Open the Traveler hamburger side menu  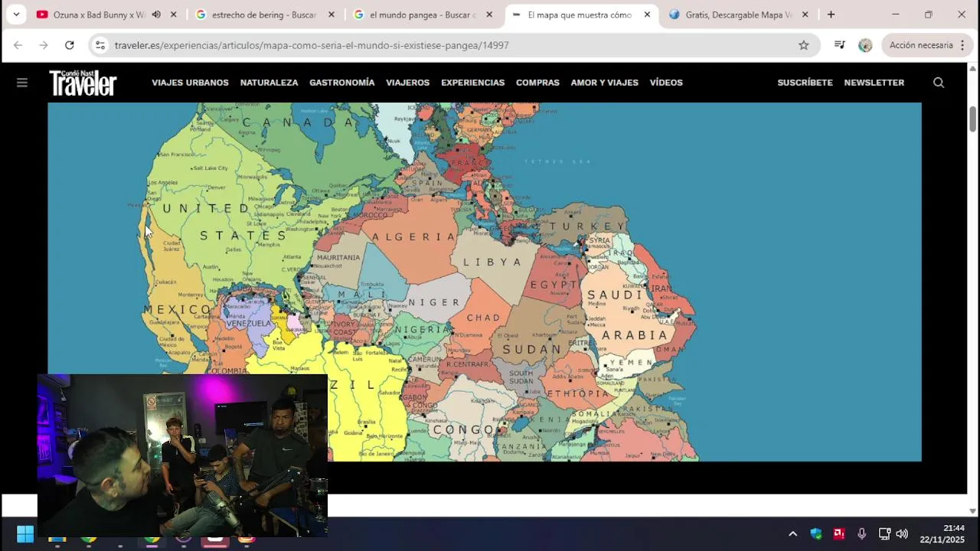coord(22,83)
